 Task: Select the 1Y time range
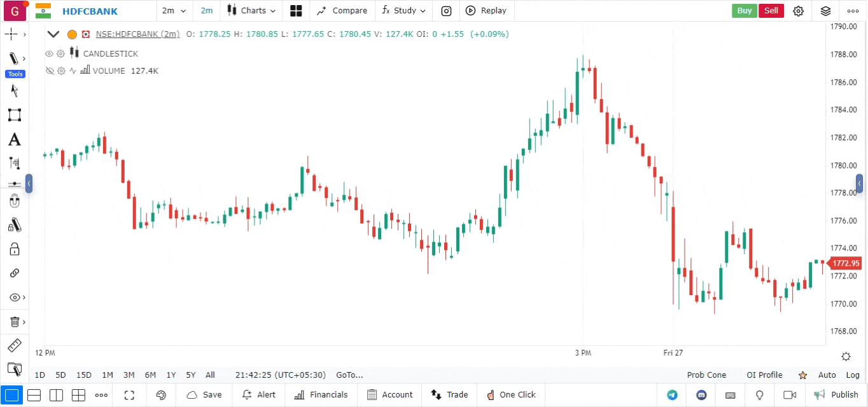(171, 375)
